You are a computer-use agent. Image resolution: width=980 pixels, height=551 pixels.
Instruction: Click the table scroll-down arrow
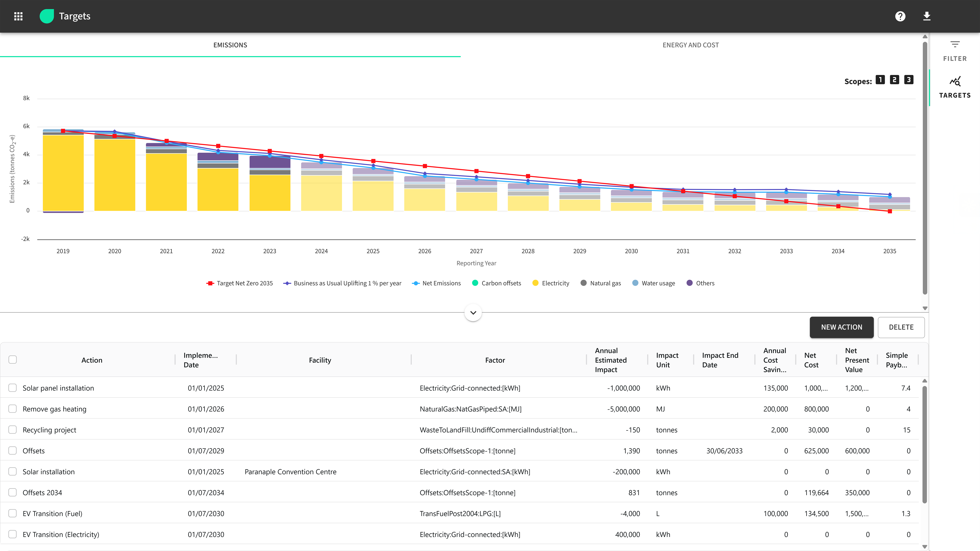coord(925,547)
